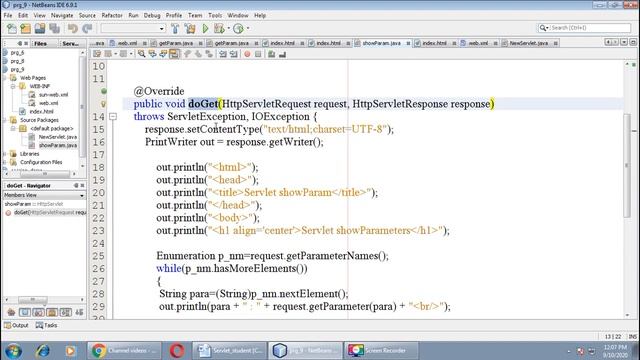Open the Tools menu
This screenshot has width=640, height=360.
215,16
